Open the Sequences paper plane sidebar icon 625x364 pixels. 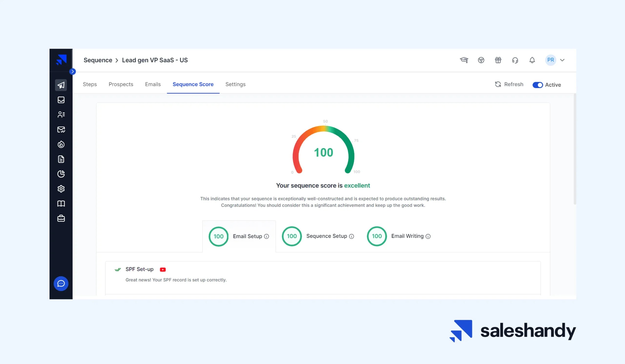click(x=61, y=85)
